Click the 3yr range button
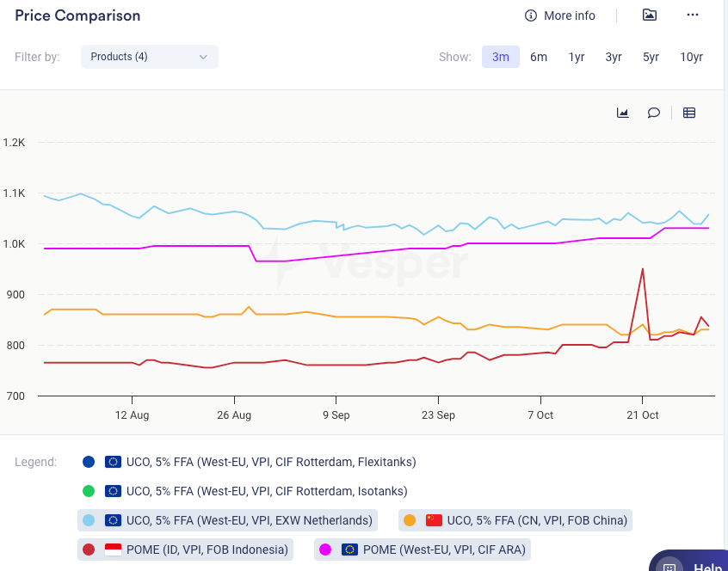 click(x=614, y=57)
